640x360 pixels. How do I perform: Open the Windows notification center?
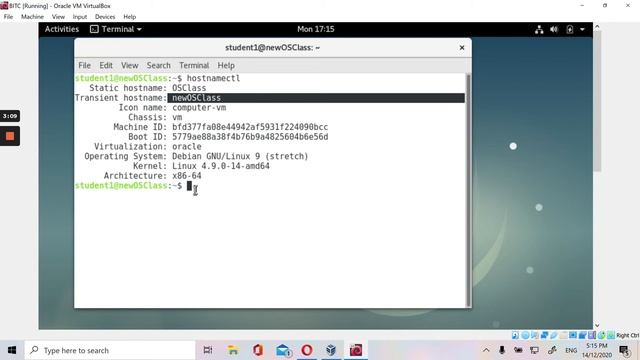[x=624, y=350]
